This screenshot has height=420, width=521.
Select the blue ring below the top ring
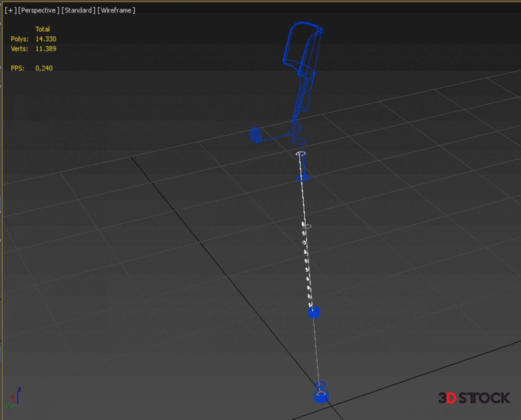pos(303,178)
